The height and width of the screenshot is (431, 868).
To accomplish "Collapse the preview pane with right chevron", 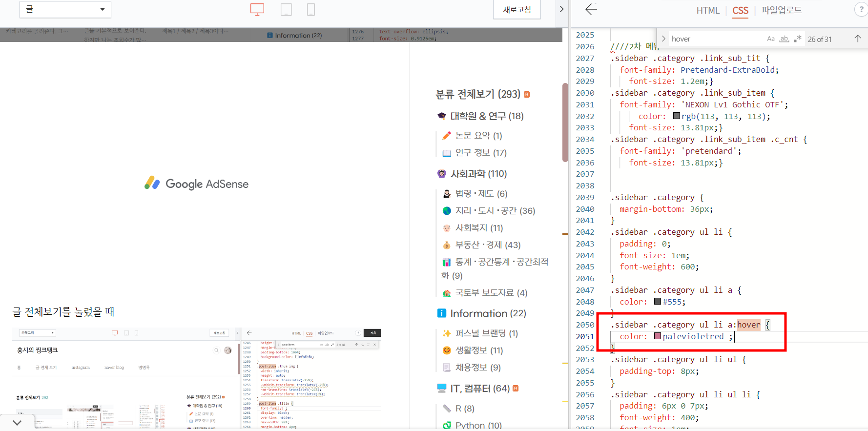I will tap(561, 9).
